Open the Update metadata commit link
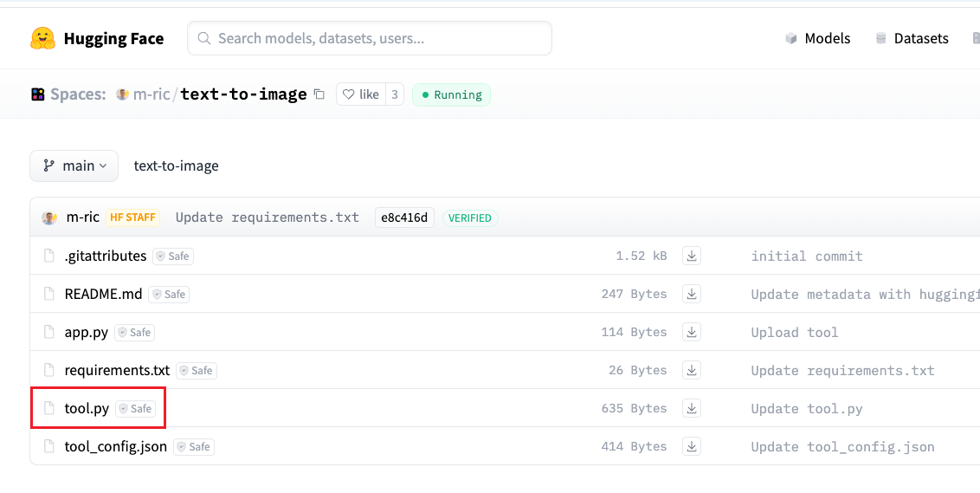 pyautogui.click(x=866, y=294)
